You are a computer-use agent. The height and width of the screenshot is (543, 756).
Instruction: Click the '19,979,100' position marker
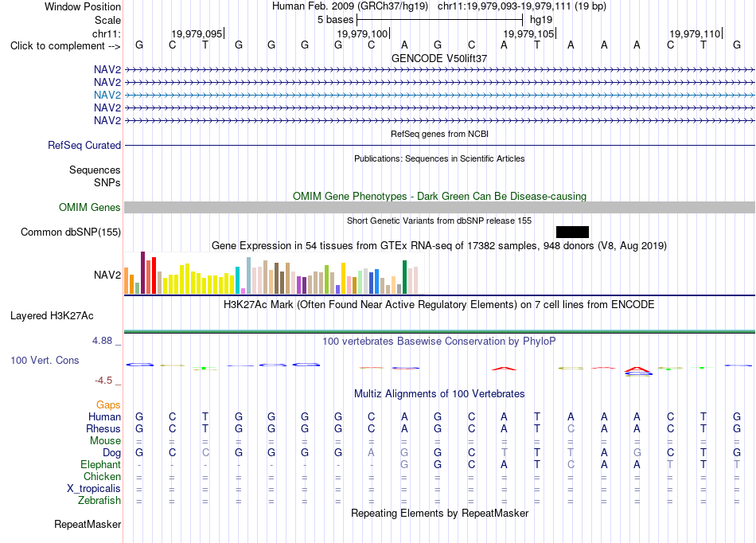coord(362,33)
